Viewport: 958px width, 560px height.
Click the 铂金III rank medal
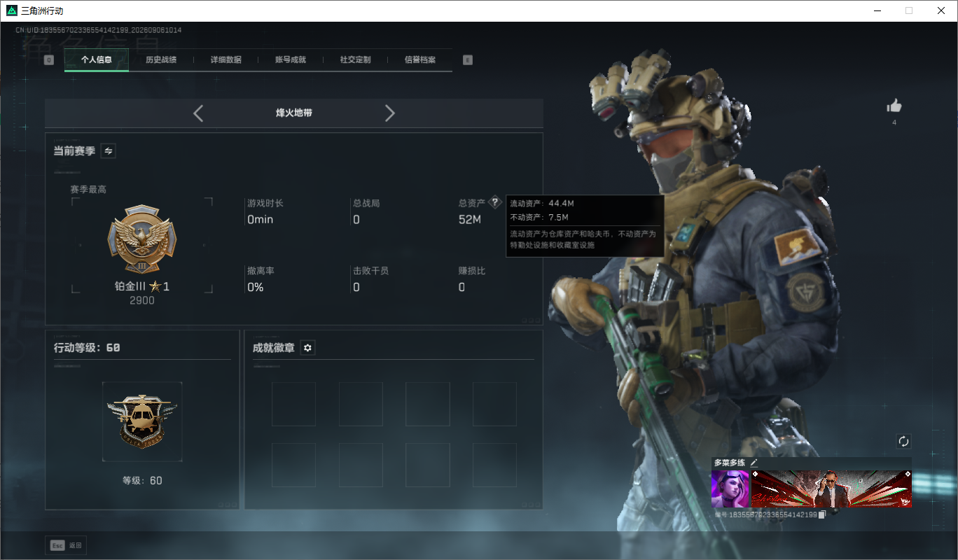(x=142, y=240)
